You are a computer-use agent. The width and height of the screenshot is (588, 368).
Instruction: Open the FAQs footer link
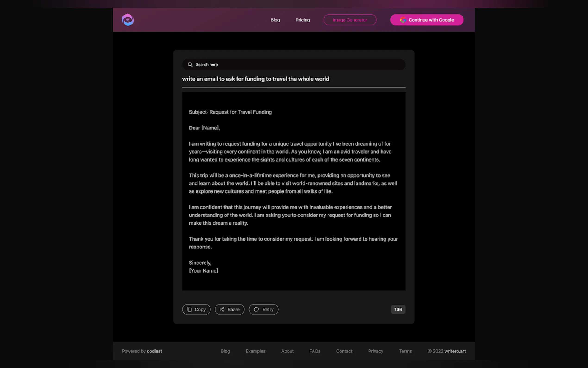315,351
